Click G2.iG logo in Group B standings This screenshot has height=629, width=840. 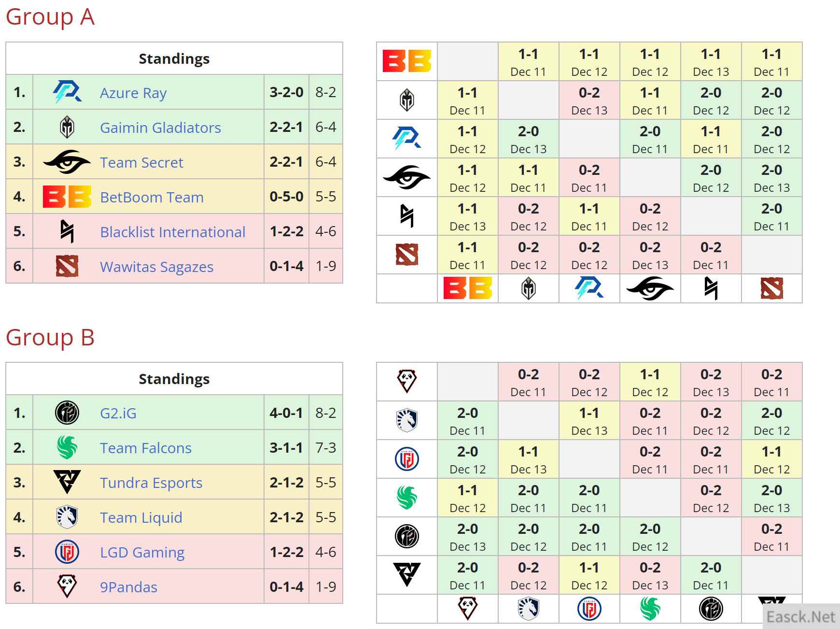pyautogui.click(x=67, y=413)
